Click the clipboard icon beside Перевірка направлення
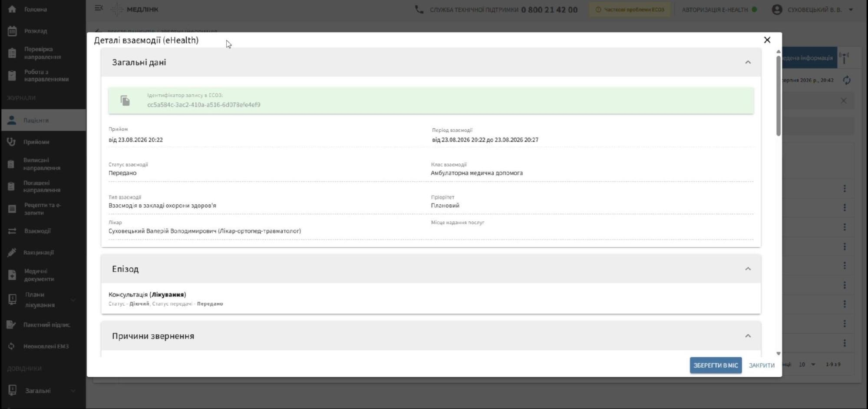The width and height of the screenshot is (868, 409). 12,53
